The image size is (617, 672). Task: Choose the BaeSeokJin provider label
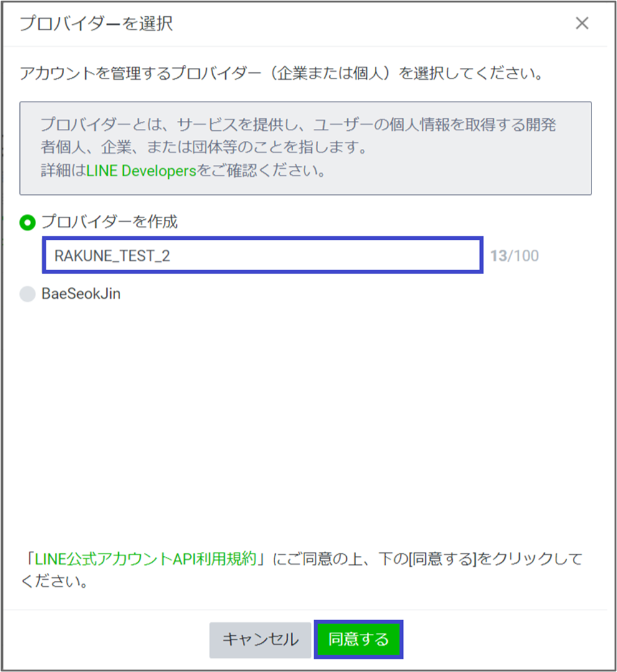click(81, 294)
